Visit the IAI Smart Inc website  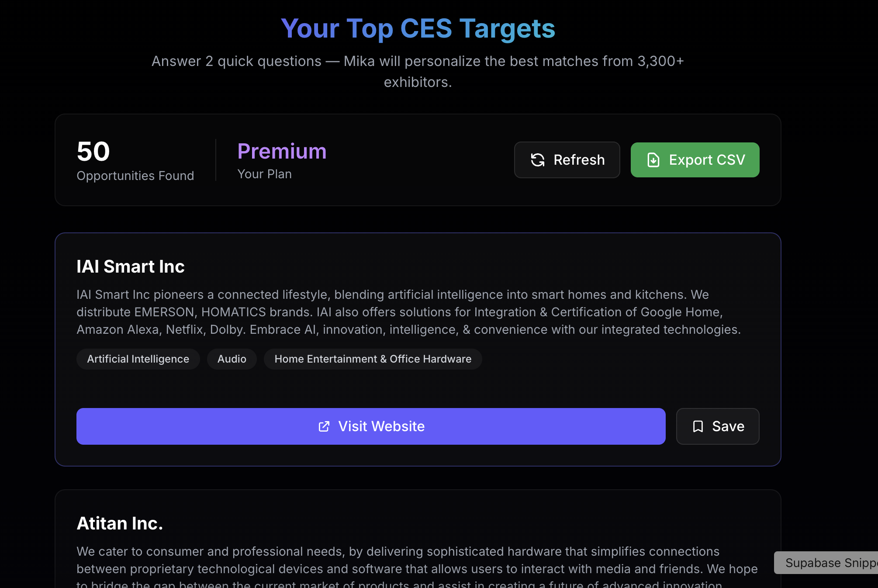pyautogui.click(x=370, y=426)
